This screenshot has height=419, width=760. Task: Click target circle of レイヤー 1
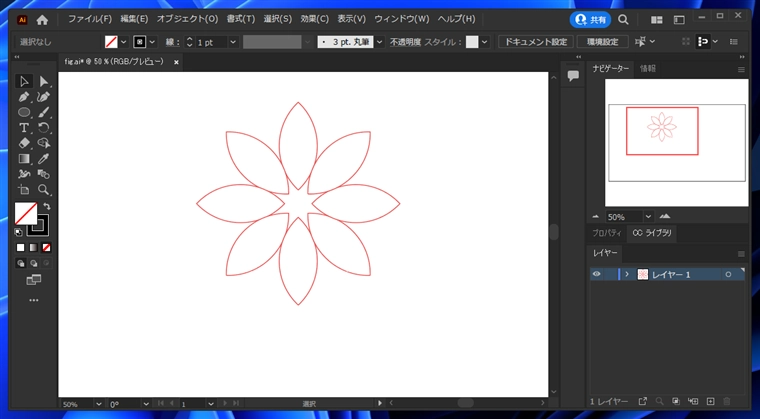tap(728, 274)
